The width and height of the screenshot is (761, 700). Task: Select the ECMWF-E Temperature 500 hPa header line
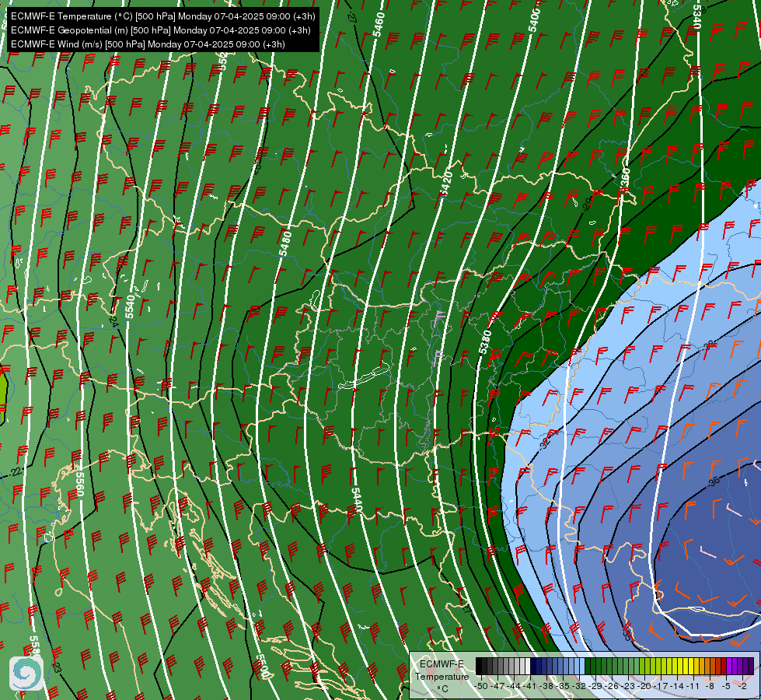pyautogui.click(x=163, y=16)
